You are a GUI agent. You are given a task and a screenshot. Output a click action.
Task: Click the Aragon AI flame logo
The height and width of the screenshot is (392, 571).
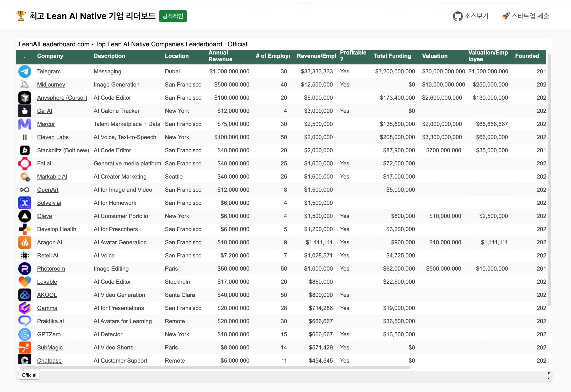coord(25,242)
